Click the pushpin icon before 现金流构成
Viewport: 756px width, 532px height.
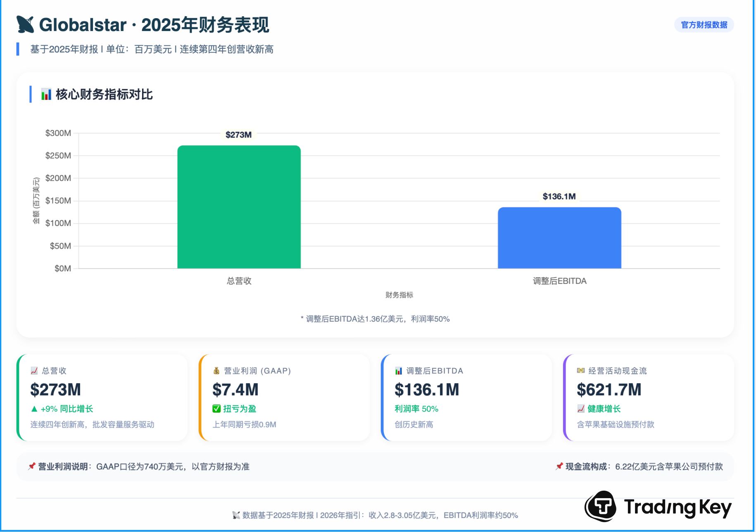[559, 466]
